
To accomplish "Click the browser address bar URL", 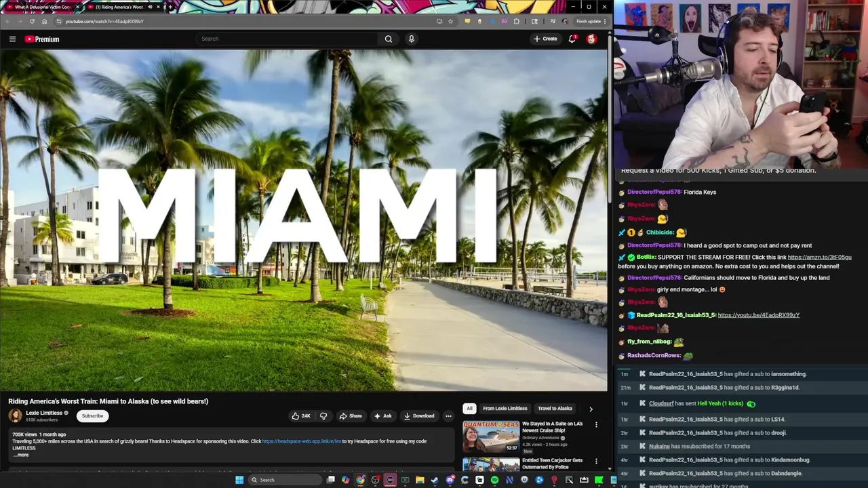I will click(x=104, y=21).
